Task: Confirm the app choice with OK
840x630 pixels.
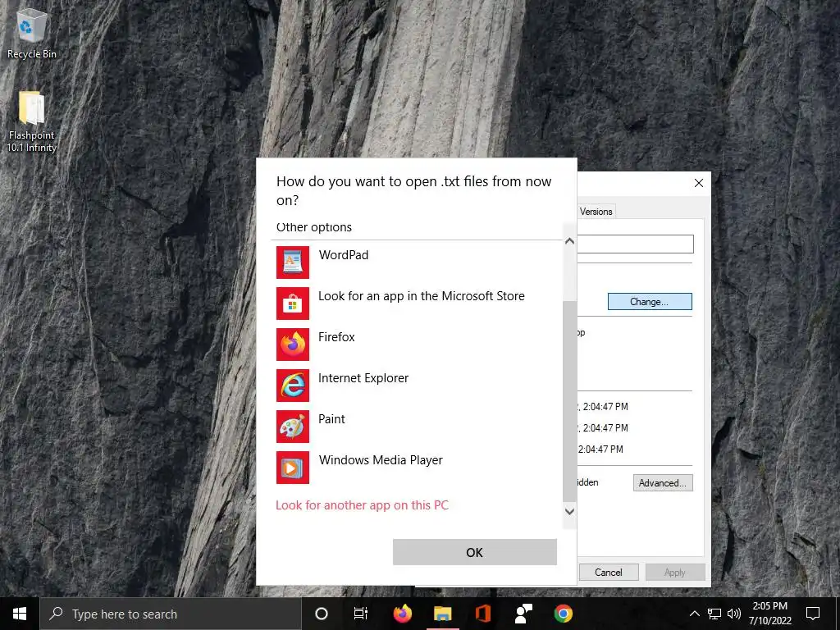Action: 475,552
